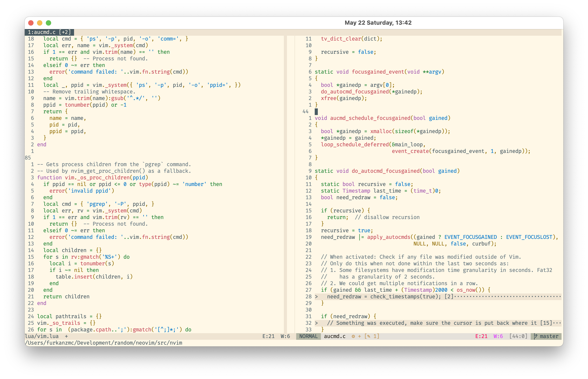Click the plus sign after lua/vim.lua
The image size is (588, 379).
[x=66, y=336]
